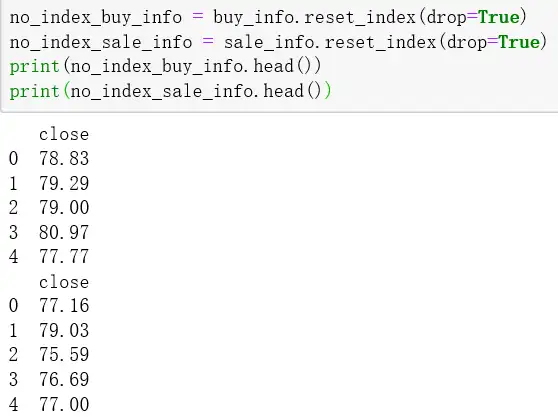Click the True keyword on the sale_info line
The height and width of the screenshot is (417, 558).
coord(519,42)
